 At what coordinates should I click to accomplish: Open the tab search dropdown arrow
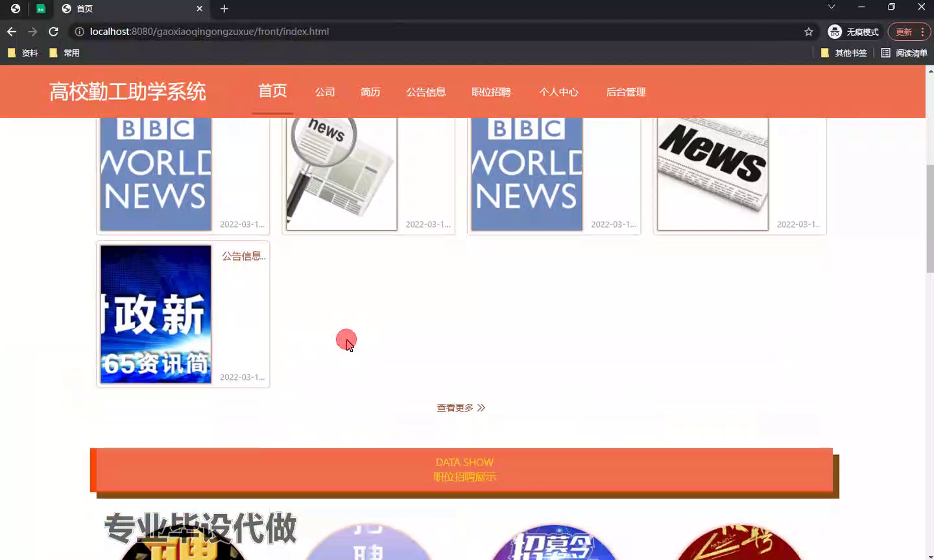(831, 7)
